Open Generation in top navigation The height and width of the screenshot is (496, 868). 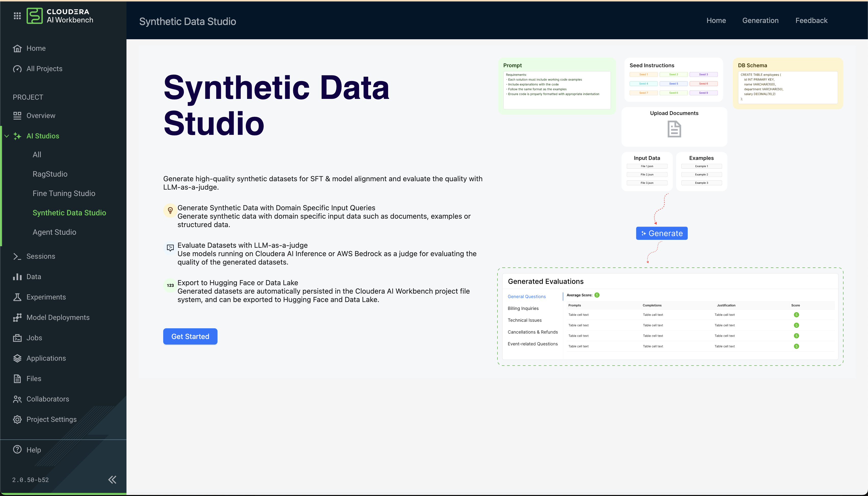pos(760,20)
